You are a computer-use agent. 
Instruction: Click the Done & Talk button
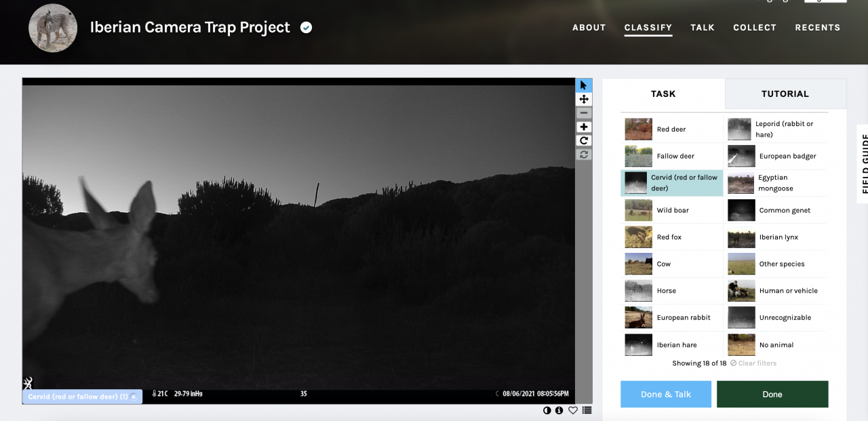pos(666,395)
